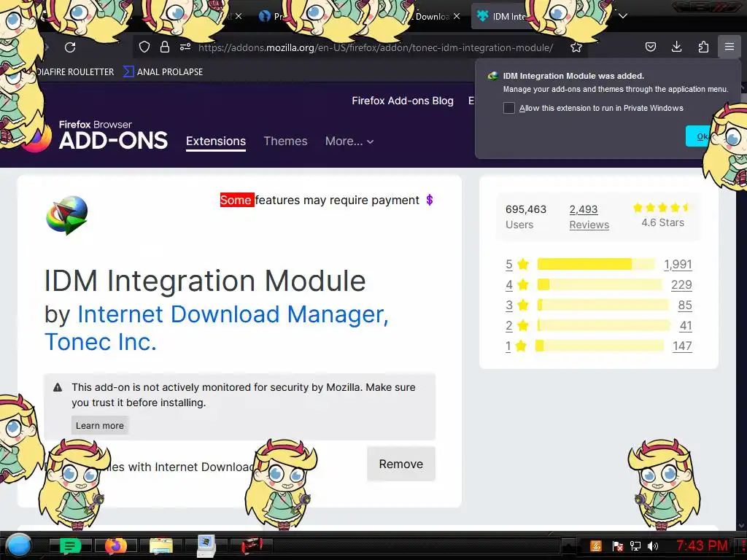
Task: Click the orange tray icon
Action: point(596,545)
